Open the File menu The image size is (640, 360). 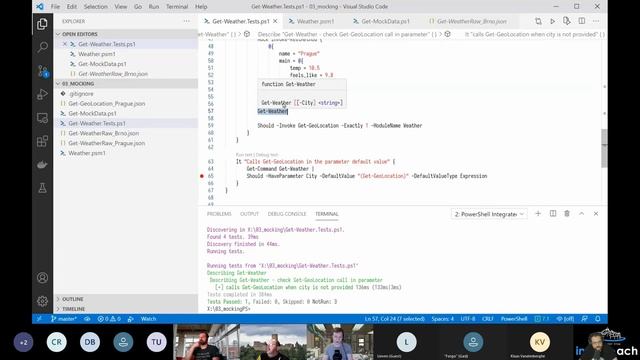(x=55, y=7)
